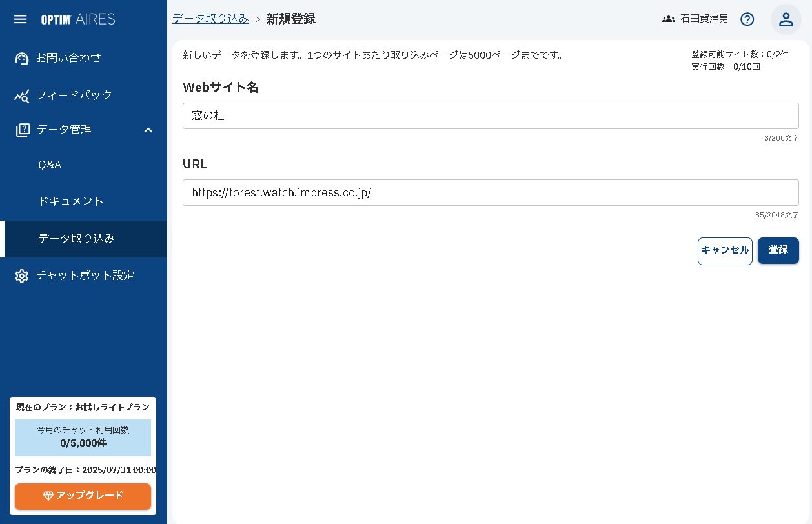The image size is (812, 524).
Task: Click inside the URL text field
Action: (x=491, y=192)
